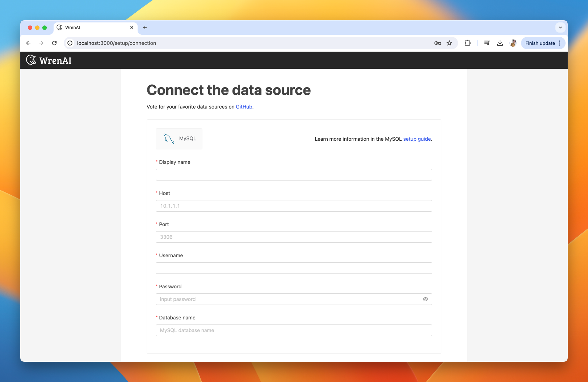Minimize window with the yellow button
This screenshot has height=382, width=588.
point(37,27)
